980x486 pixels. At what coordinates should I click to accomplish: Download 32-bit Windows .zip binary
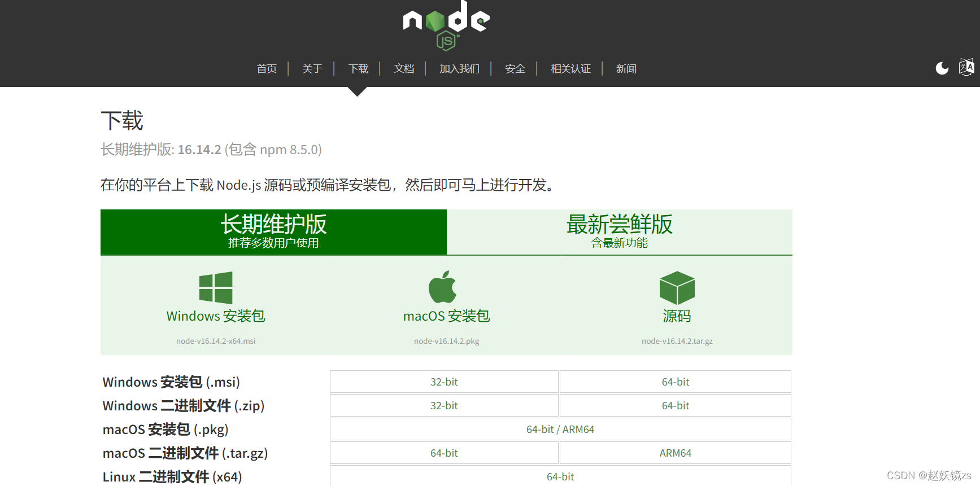tap(444, 405)
